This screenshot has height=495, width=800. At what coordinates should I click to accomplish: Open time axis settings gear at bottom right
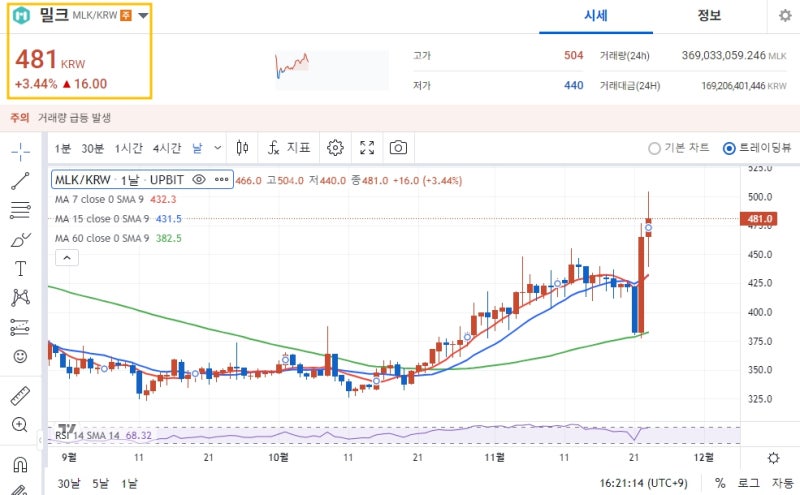[x=773, y=458]
